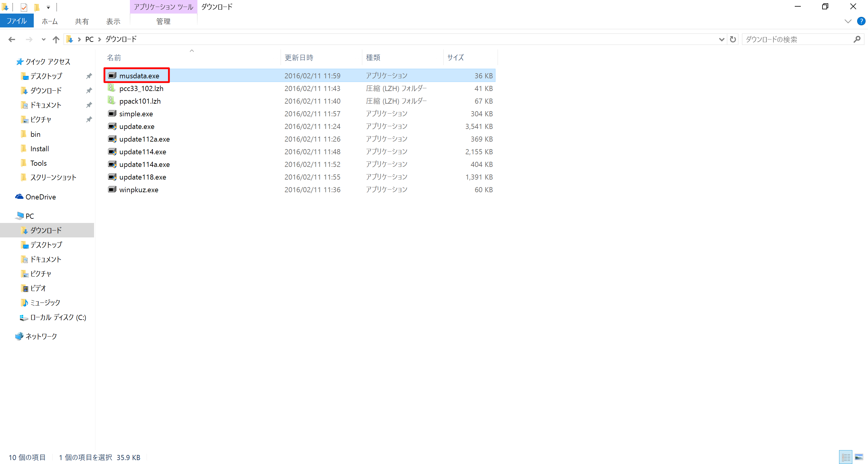Select the update114a.exe file name
The width and height of the screenshot is (868, 464).
click(x=145, y=165)
